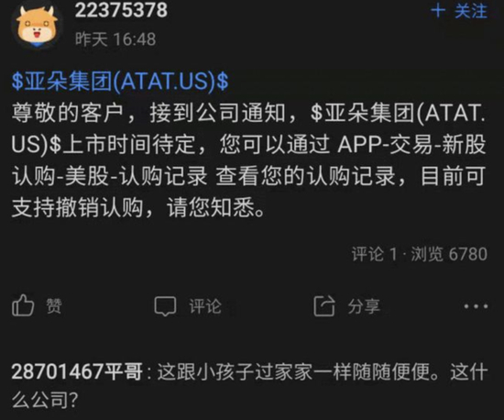Open more options with the three-dot icon
This screenshot has height=420, width=504.
[476, 306]
